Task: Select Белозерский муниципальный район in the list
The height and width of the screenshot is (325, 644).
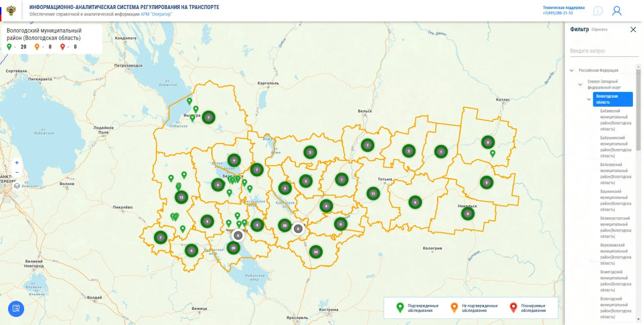Action: point(615,173)
